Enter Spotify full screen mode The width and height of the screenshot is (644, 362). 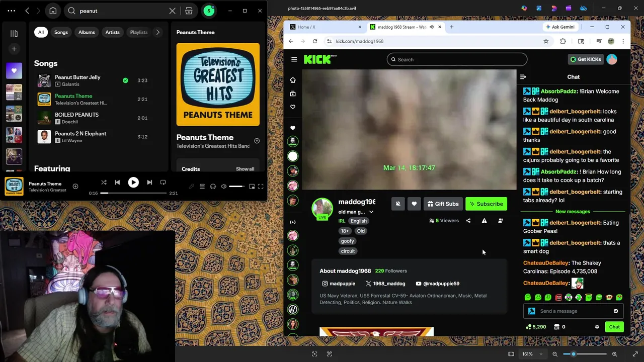(261, 187)
